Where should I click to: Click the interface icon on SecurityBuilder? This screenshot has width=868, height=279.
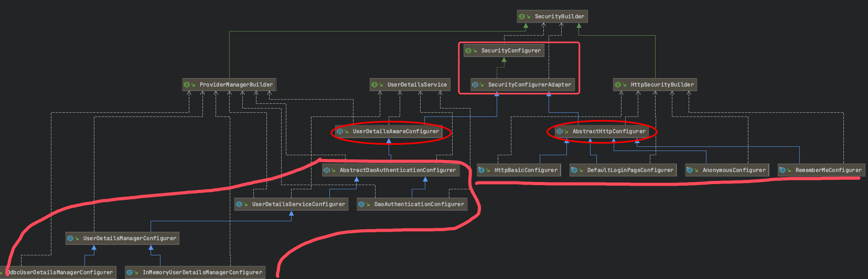click(x=522, y=17)
